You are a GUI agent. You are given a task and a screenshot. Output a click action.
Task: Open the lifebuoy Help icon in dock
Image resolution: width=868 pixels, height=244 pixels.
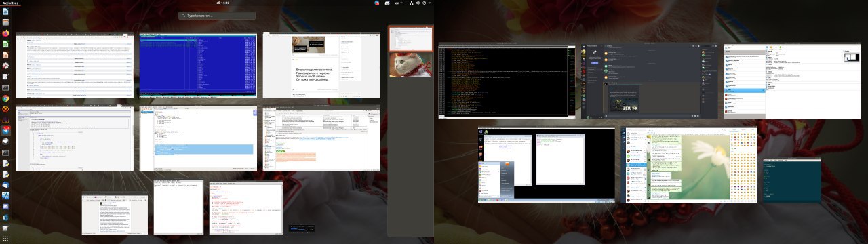point(5,66)
